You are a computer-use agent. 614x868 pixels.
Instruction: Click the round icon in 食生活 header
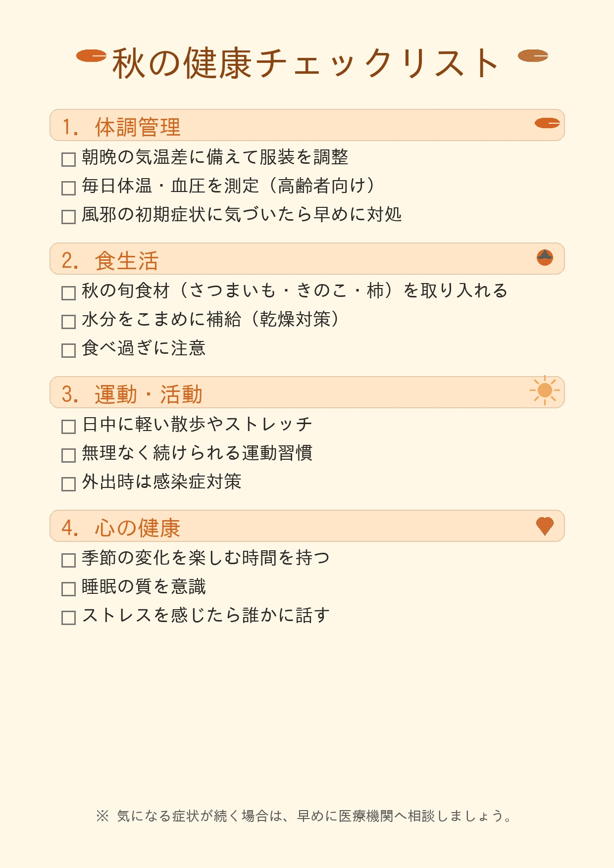click(545, 257)
